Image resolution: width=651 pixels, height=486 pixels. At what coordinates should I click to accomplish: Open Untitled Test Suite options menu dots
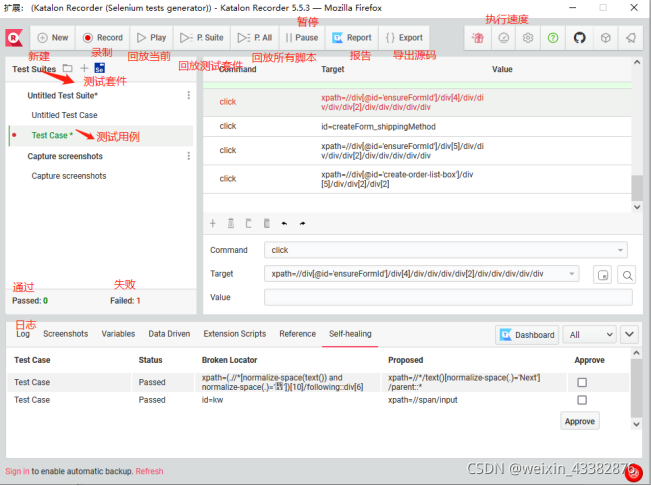(188, 95)
